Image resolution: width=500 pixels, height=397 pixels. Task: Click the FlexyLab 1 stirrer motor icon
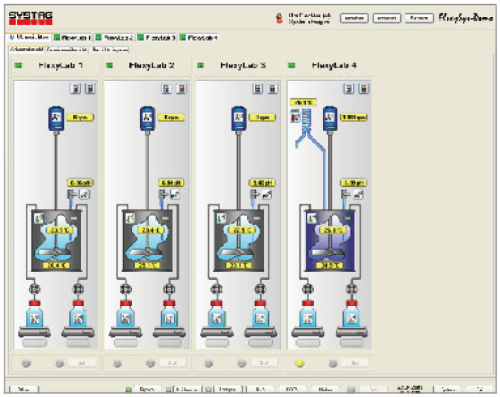tap(56, 118)
